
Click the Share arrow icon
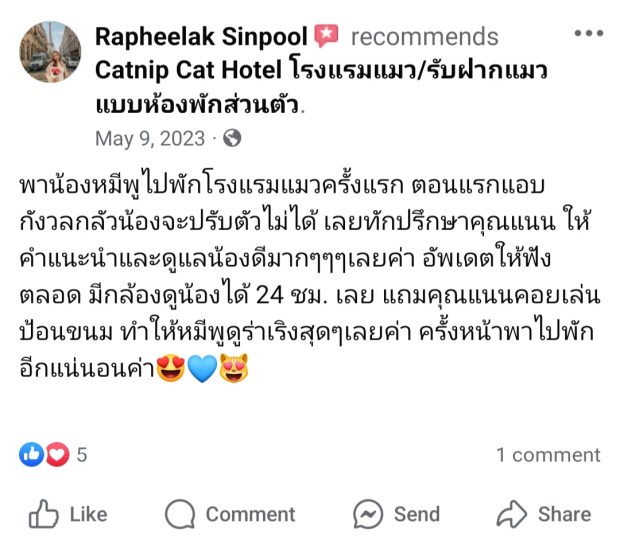click(x=511, y=514)
